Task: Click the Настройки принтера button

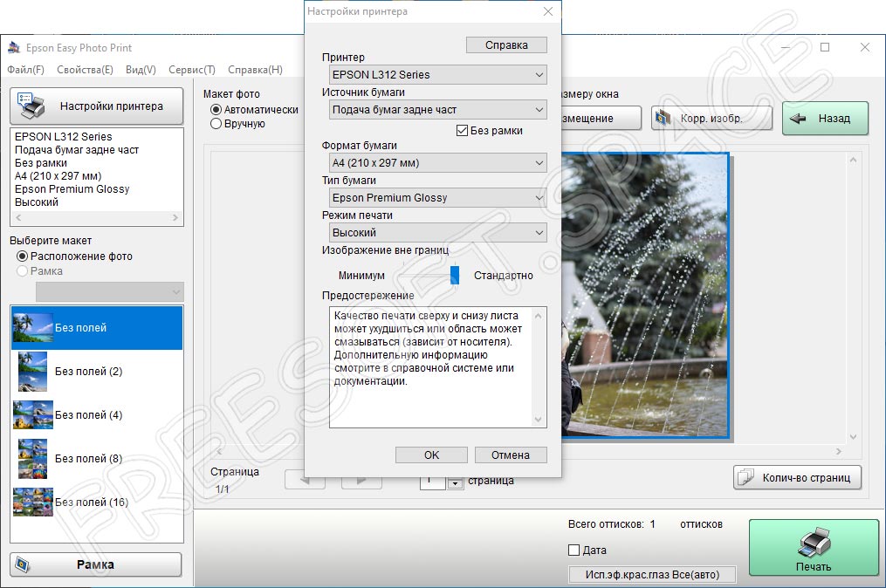Action: pyautogui.click(x=97, y=106)
